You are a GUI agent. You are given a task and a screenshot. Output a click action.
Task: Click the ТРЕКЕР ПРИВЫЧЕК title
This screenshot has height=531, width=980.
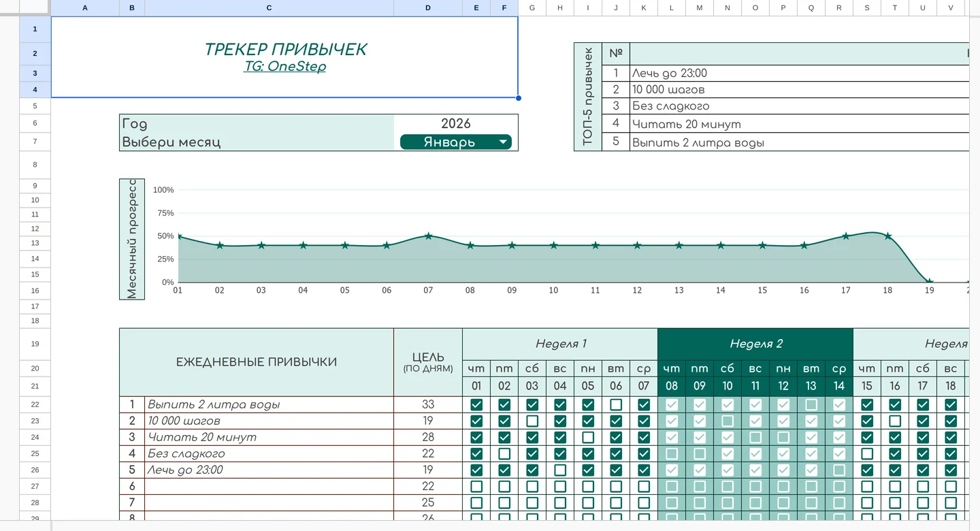tap(285, 50)
